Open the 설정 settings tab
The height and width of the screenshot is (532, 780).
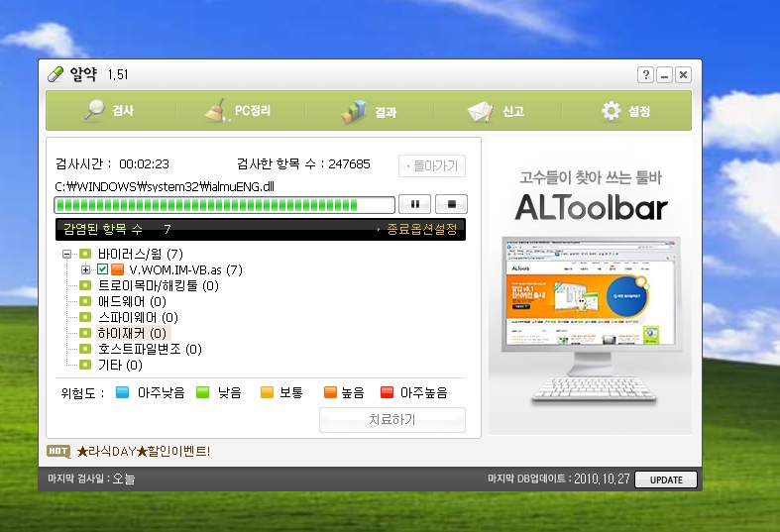click(625, 111)
